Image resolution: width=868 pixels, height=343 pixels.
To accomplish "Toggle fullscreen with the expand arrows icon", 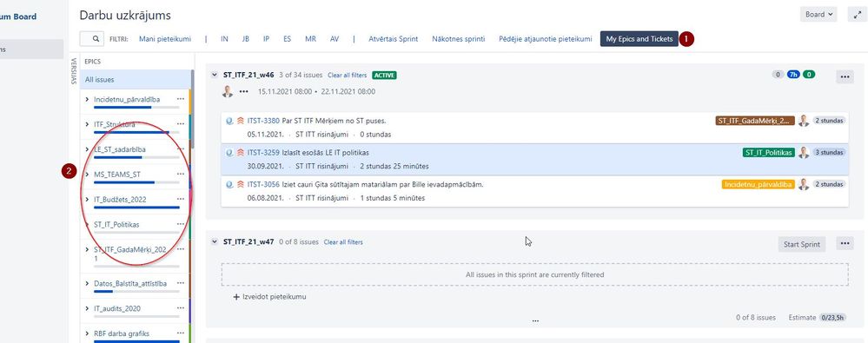I will point(857,15).
